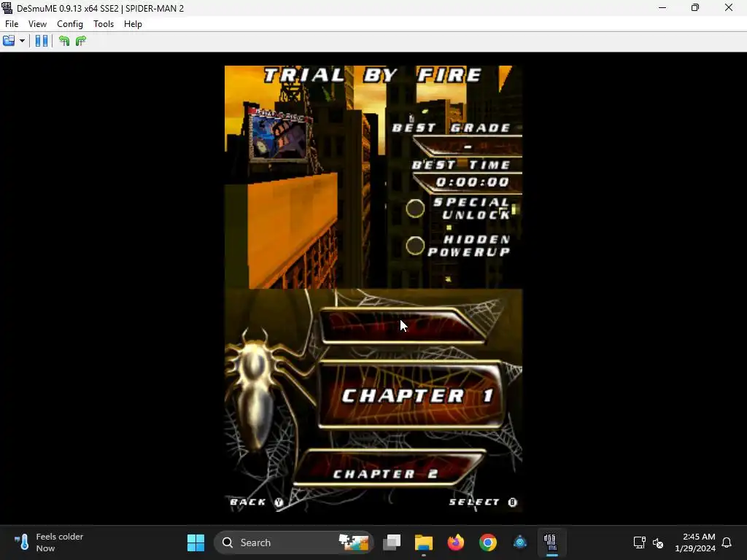Image resolution: width=747 pixels, height=560 pixels.
Task: Launch Google Chrome from the taskbar
Action: pos(488,542)
